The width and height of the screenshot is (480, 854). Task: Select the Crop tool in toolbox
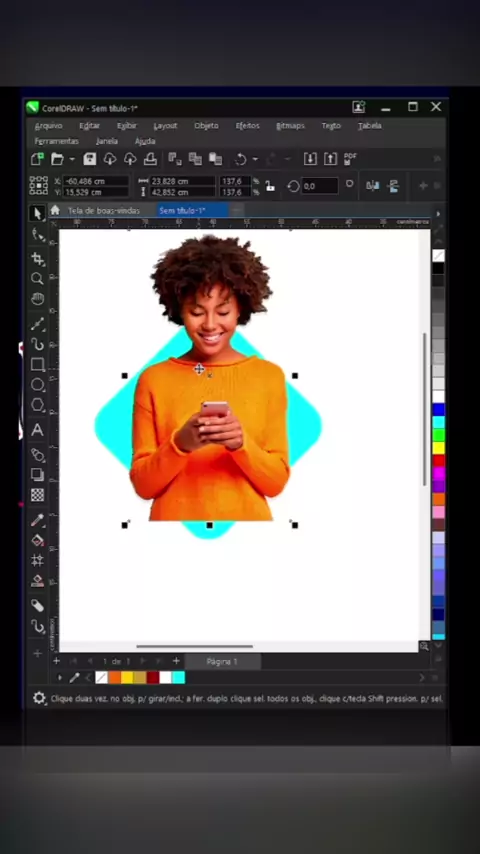pos(37,259)
